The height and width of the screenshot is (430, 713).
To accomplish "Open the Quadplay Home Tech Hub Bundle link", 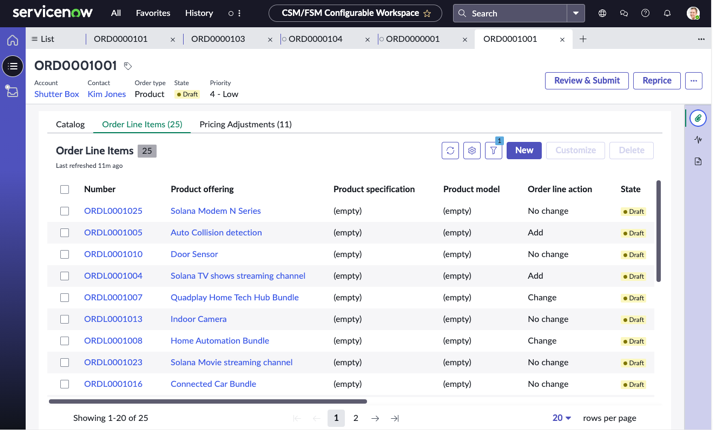I will 235,298.
